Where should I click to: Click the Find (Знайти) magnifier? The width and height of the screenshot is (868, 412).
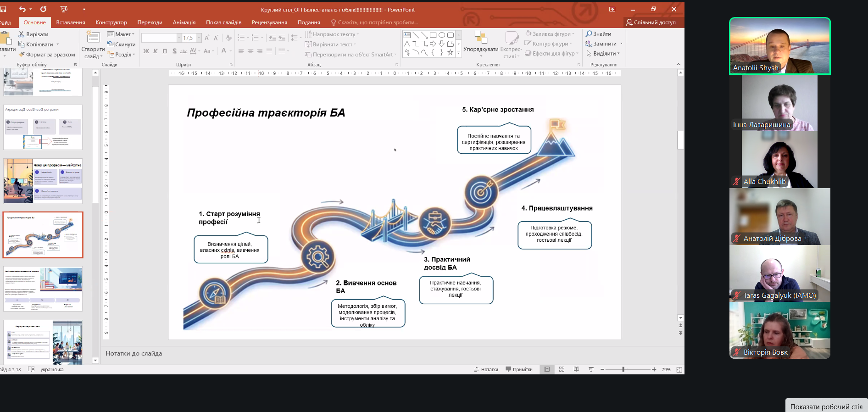pyautogui.click(x=589, y=34)
